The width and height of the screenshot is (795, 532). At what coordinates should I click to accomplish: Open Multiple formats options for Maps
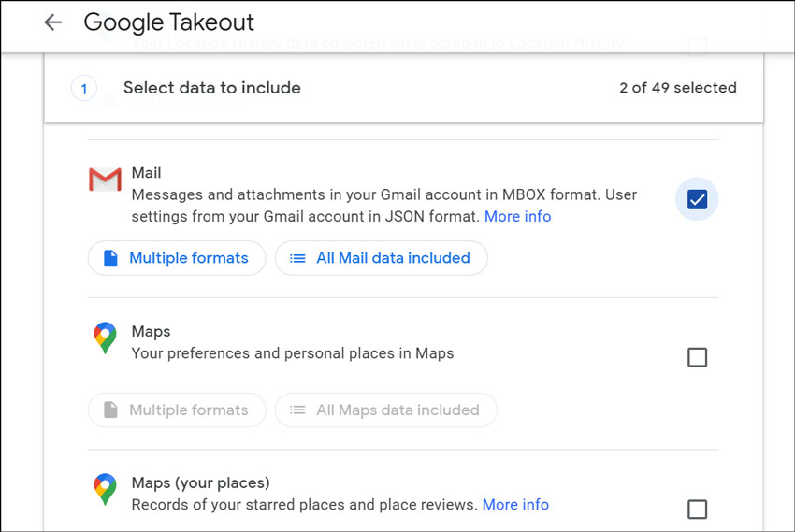[x=177, y=410]
